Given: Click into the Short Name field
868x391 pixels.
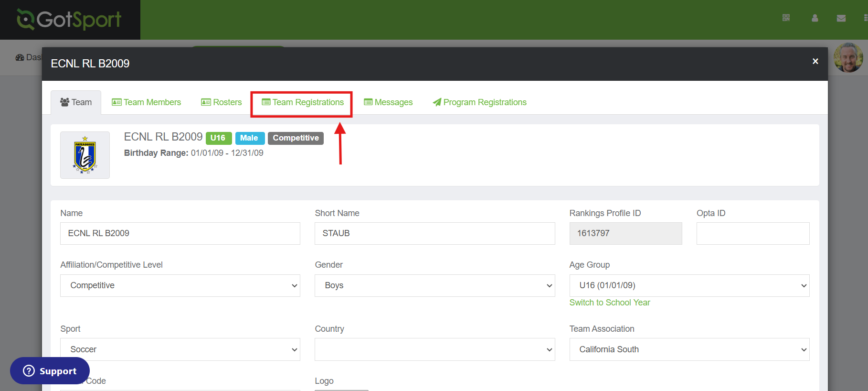Looking at the screenshot, I should point(434,233).
